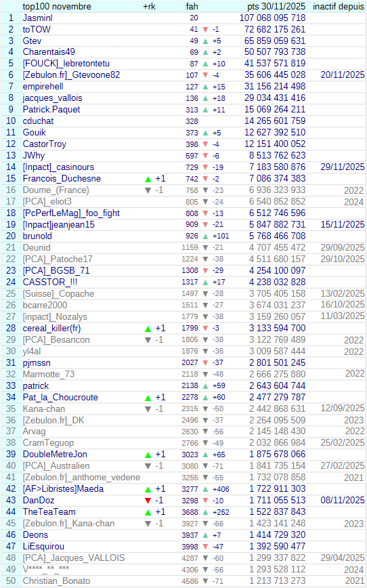Select the player name yl4al
This screenshot has height=588, width=367.
click(32, 352)
